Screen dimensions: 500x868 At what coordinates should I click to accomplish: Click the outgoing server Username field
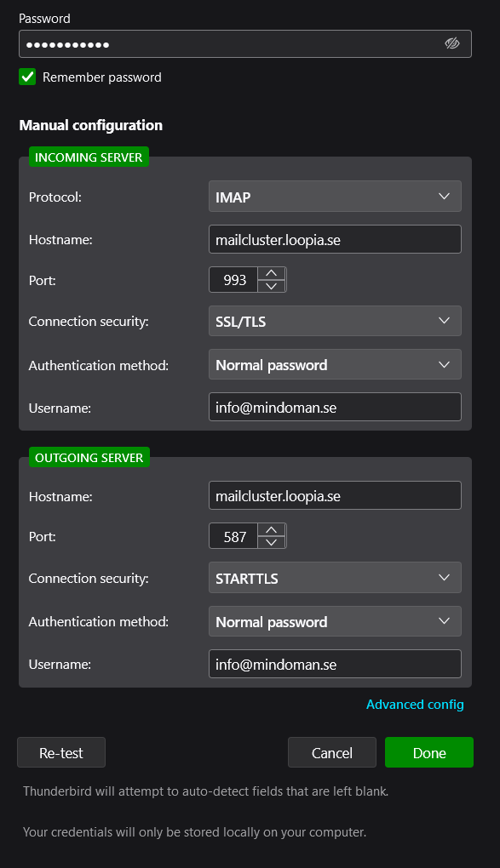coord(335,664)
